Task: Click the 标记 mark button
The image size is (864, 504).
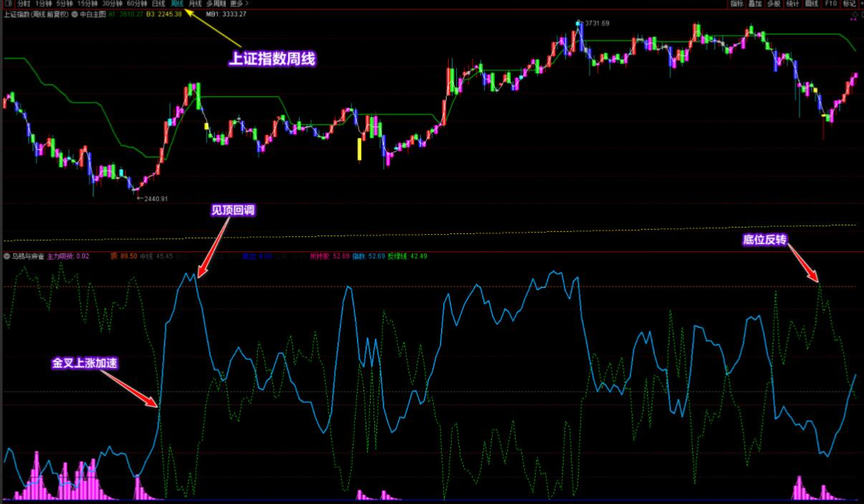Action: pos(849,4)
